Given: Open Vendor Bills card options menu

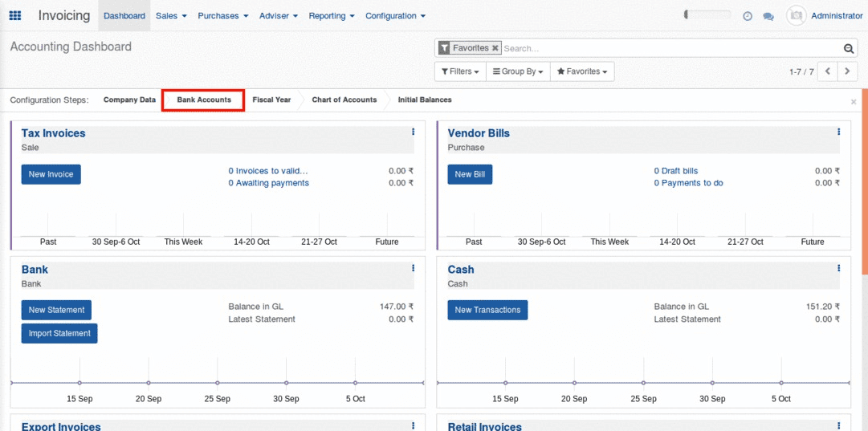Looking at the screenshot, I should pos(838,132).
